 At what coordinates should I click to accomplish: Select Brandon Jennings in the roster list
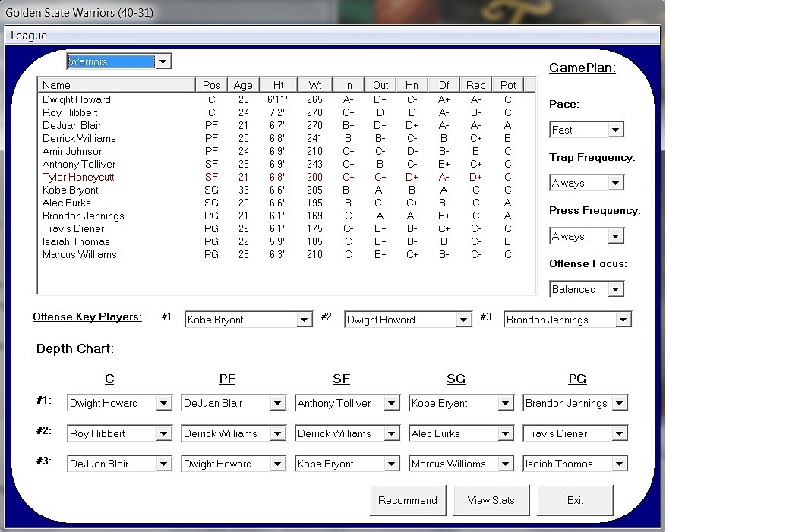(x=286, y=216)
